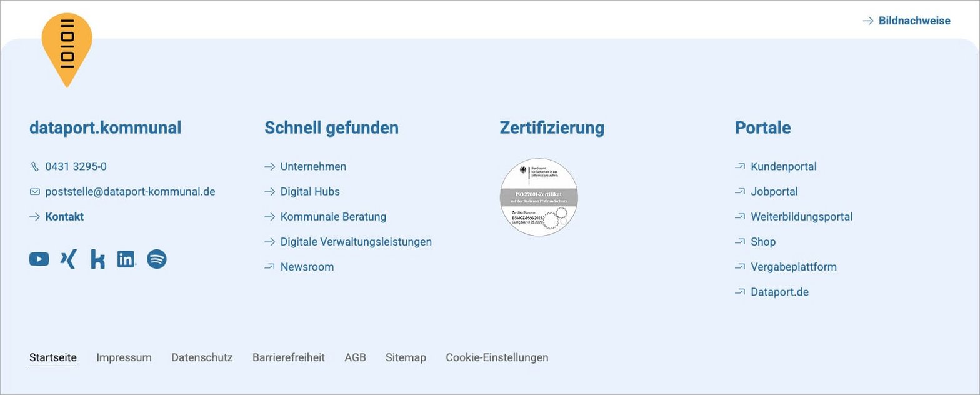Open the kununu company profile icon
This screenshot has height=395, width=980.
tap(97, 259)
